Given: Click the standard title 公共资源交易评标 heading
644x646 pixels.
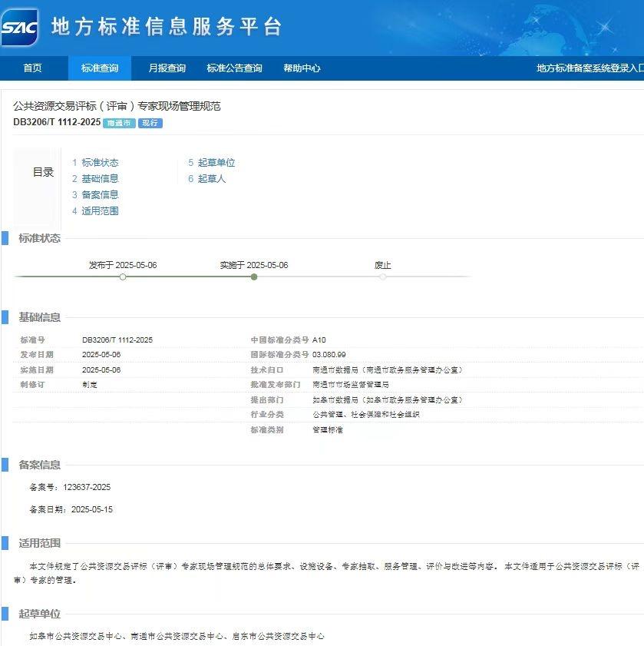Looking at the screenshot, I should click(117, 106).
